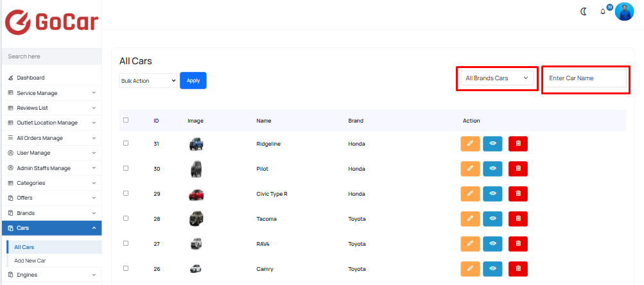Click the RAV4 name cell
Image resolution: width=644 pixels, height=285 pixels.
tap(263, 244)
